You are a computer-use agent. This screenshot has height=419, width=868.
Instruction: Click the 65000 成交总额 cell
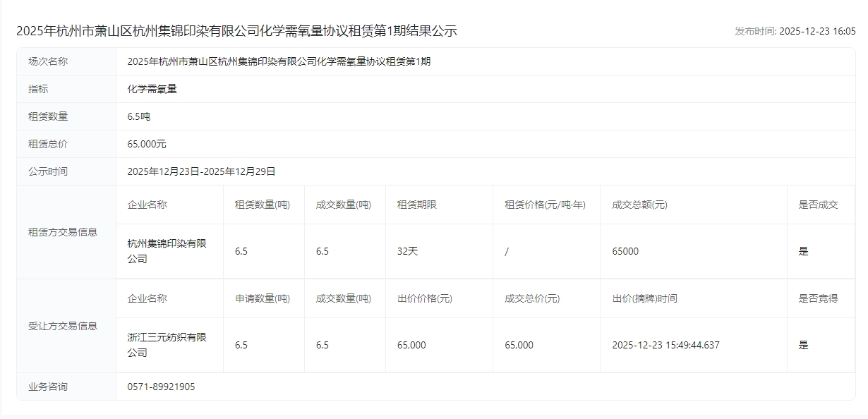tap(625, 251)
